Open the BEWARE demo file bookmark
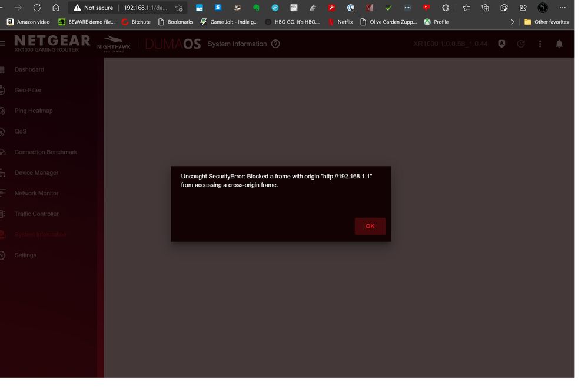The image size is (588, 392). (87, 22)
